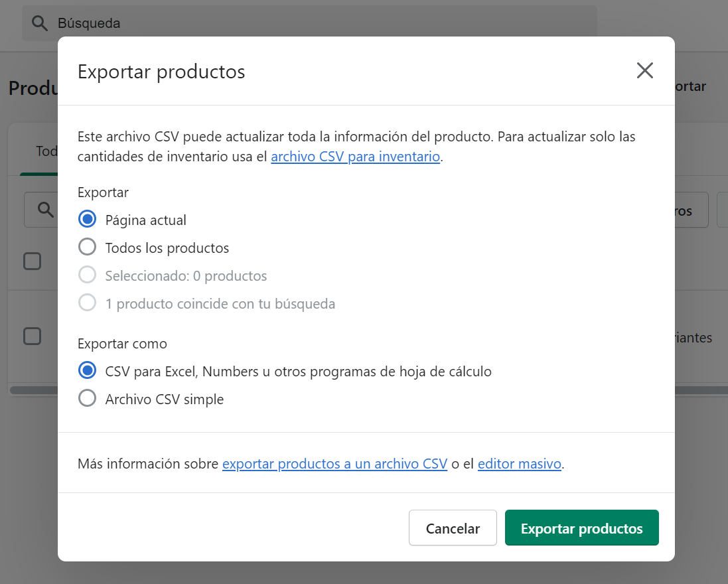Open the archivo CSV para inventario link
The image size is (728, 584).
356,157
